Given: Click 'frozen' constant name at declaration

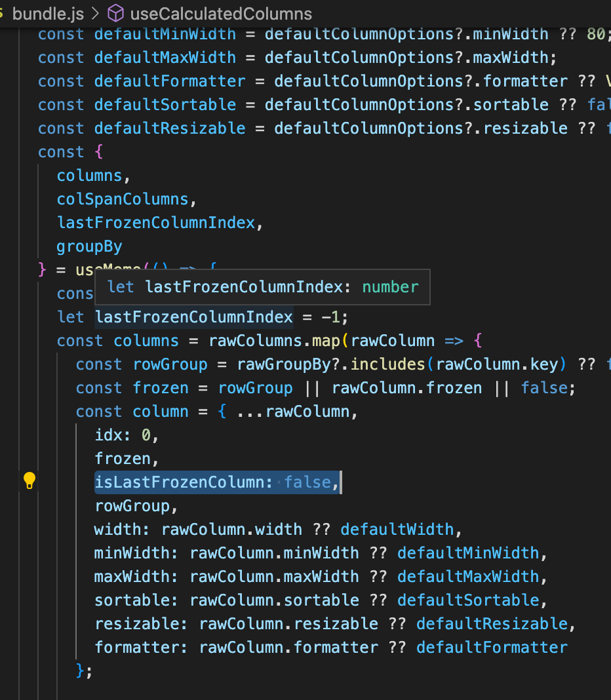Looking at the screenshot, I should (x=161, y=389).
